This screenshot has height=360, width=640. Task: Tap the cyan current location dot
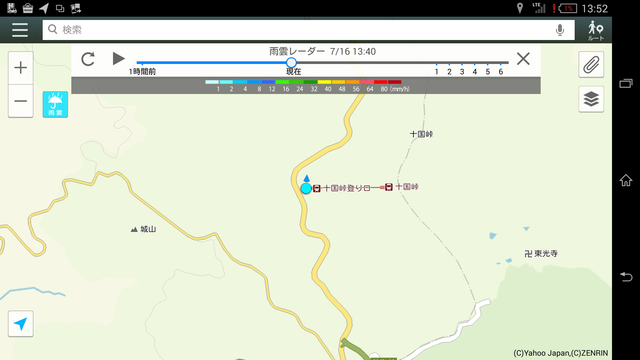click(306, 188)
